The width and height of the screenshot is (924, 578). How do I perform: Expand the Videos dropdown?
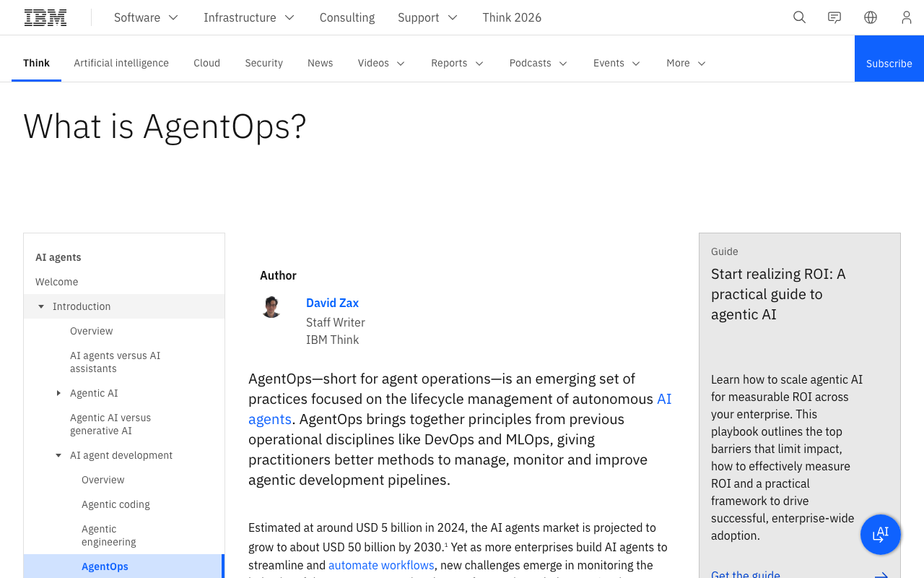coord(381,63)
